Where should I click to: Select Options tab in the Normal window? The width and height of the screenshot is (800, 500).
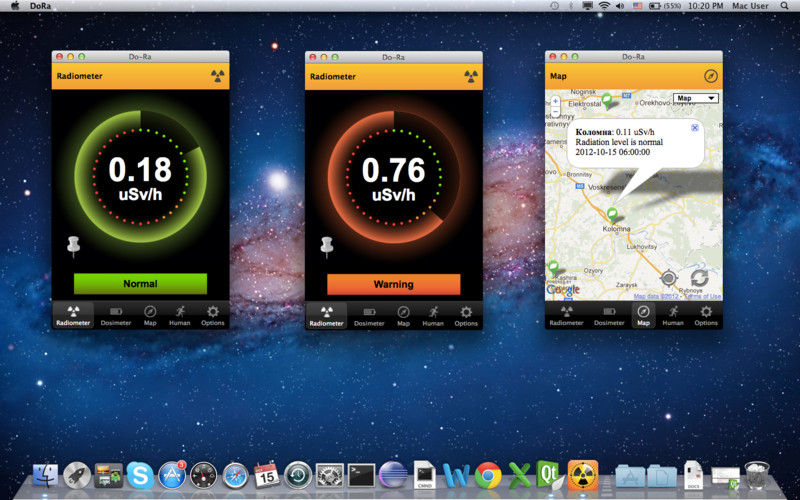(213, 315)
